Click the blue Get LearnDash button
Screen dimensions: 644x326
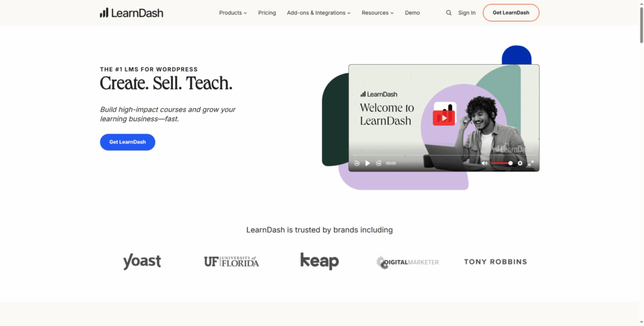128,142
